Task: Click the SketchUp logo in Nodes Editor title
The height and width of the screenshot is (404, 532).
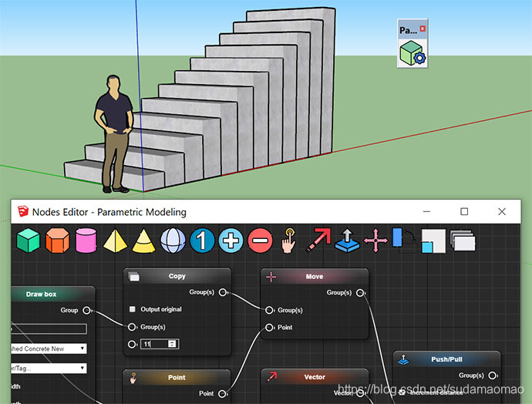Action: click(23, 211)
